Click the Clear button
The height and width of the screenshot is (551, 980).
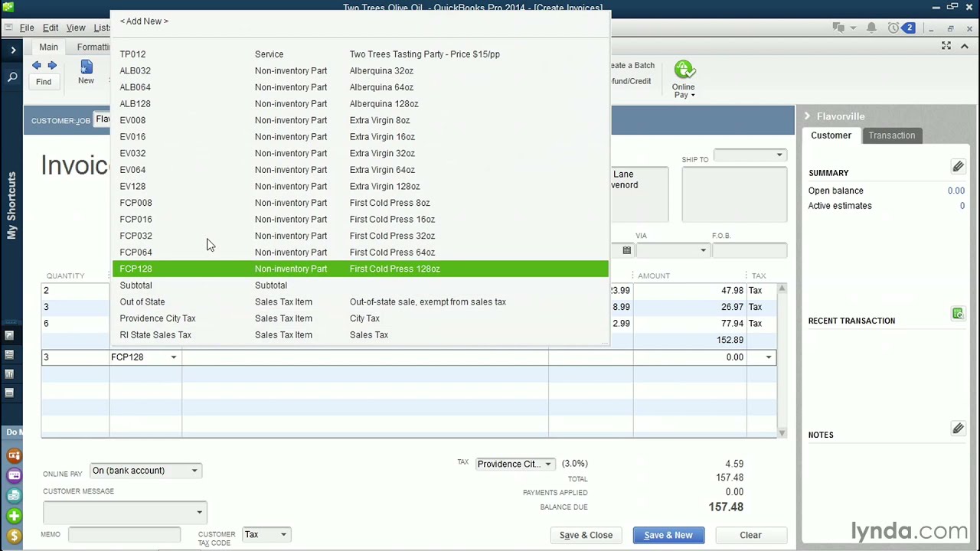click(x=750, y=535)
